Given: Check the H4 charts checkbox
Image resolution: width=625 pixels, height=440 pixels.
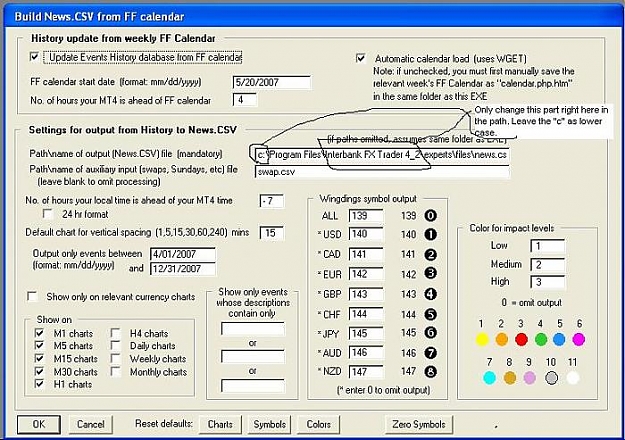Looking at the screenshot, I should [116, 333].
